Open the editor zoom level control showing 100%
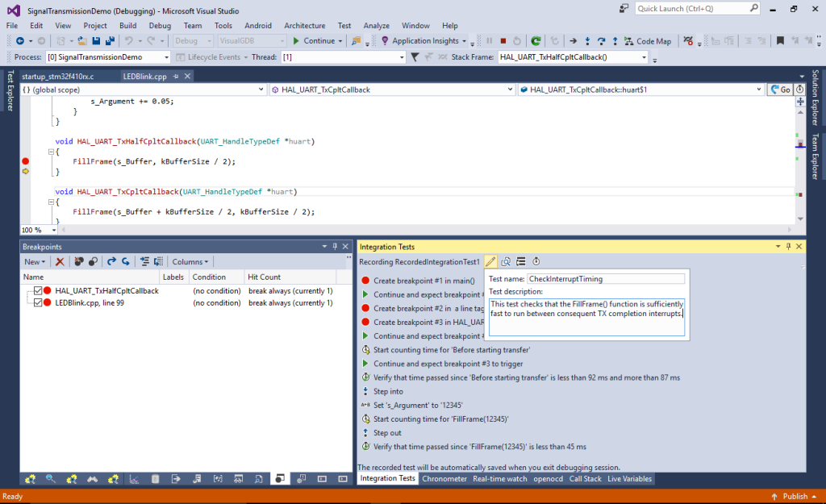The height and width of the screenshot is (504, 826). [37, 230]
